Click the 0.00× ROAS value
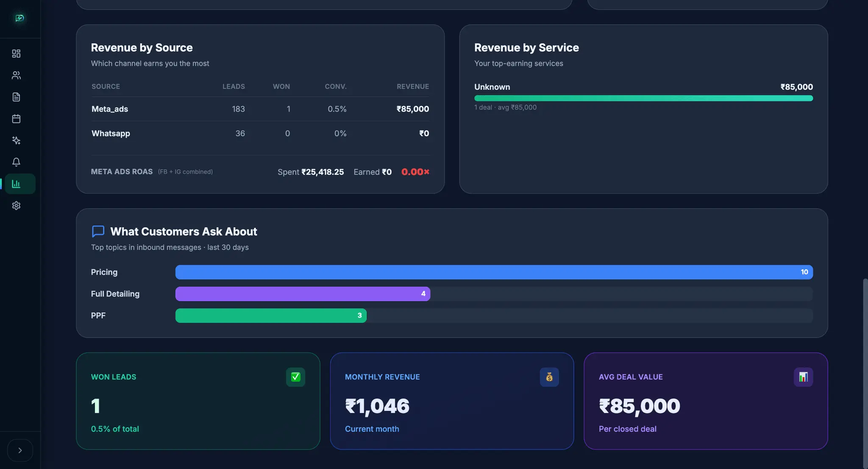868x469 pixels. click(x=415, y=172)
